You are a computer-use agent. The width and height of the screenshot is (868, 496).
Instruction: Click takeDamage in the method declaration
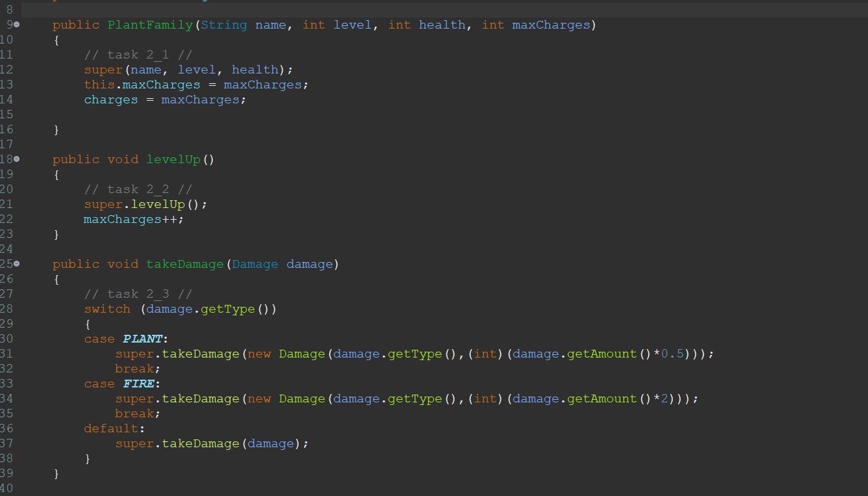click(185, 264)
